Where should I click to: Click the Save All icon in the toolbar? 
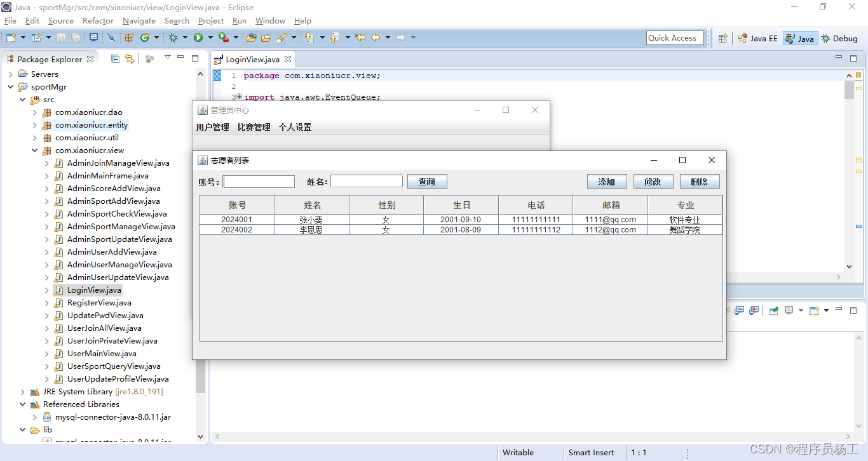(x=76, y=38)
